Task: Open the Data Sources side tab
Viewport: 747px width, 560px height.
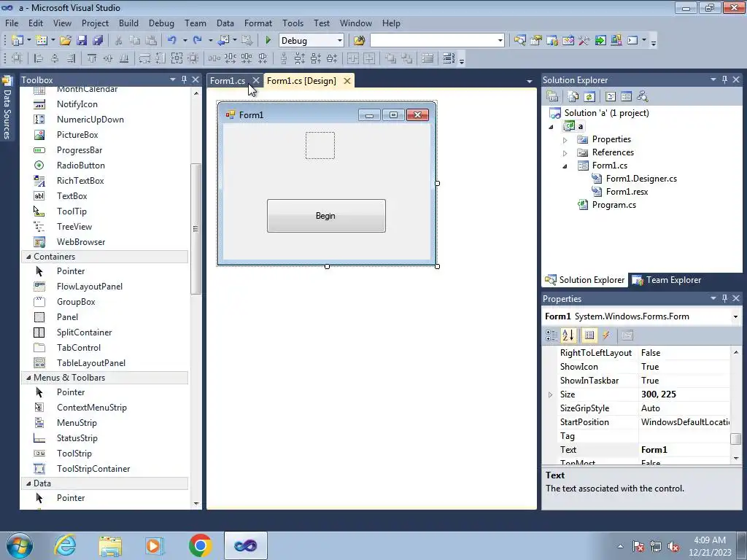Action: pos(7,109)
